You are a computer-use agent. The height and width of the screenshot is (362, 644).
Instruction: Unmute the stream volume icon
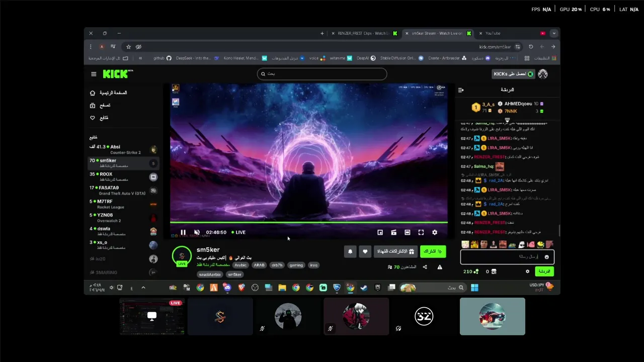(x=197, y=232)
